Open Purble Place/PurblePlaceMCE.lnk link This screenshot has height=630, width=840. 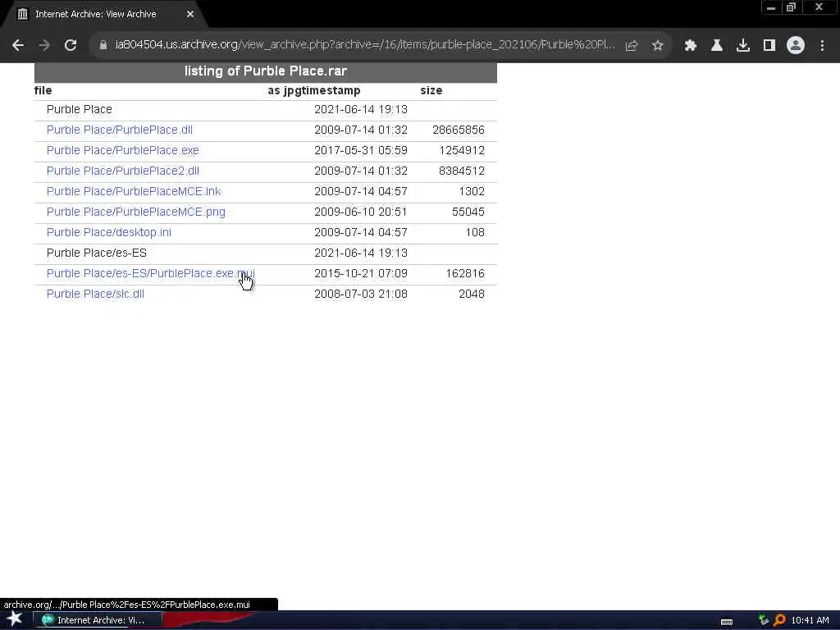[x=134, y=191]
